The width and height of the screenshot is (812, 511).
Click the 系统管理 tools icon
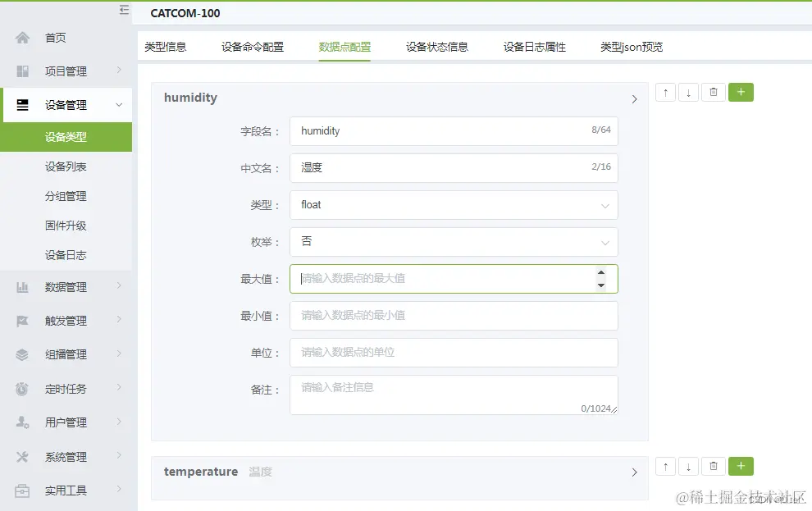tap(22, 457)
